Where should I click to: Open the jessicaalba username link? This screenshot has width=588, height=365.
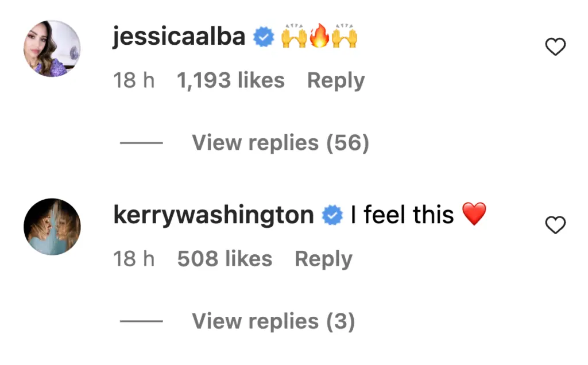coord(179,37)
